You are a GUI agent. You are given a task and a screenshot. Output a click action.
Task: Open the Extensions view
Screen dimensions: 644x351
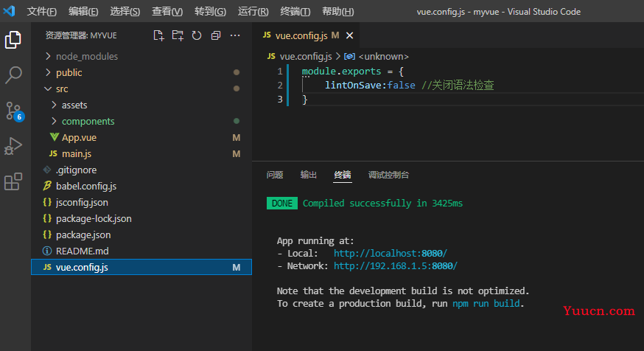[x=13, y=181]
